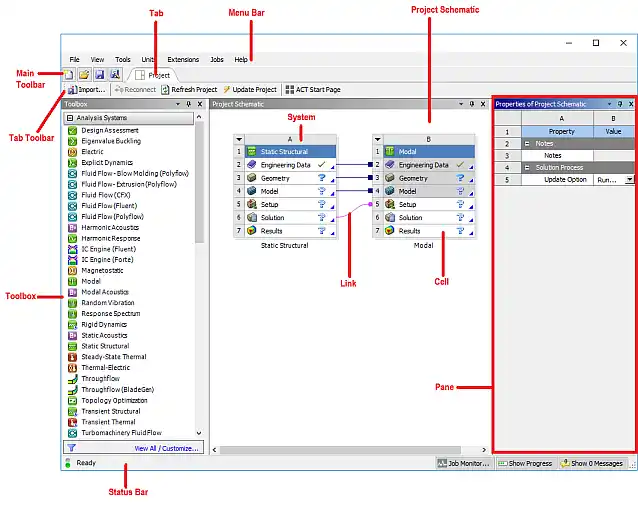Close the Toolbox pane
The image size is (638, 506).
(200, 104)
